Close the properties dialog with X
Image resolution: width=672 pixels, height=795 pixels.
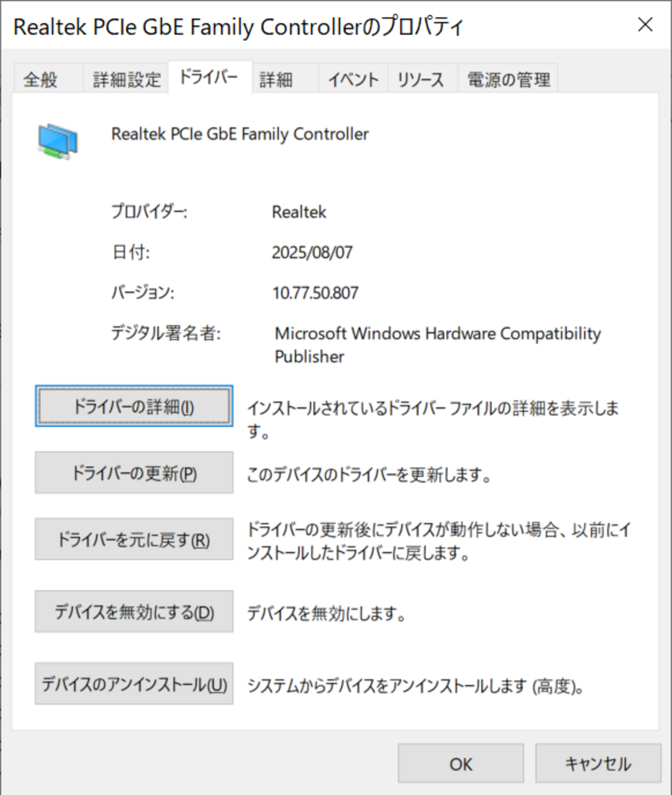tap(645, 25)
